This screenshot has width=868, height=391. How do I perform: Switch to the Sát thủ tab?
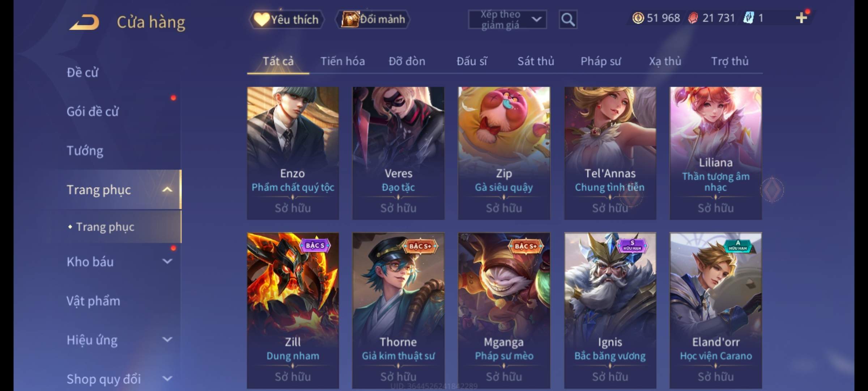[x=536, y=61]
